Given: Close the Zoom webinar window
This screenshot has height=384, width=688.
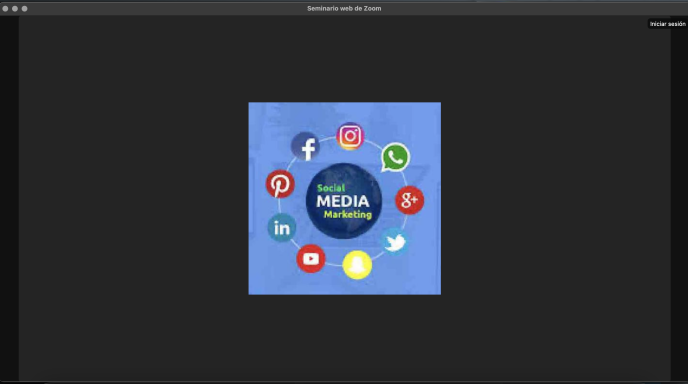Looking at the screenshot, I should (x=5, y=8).
